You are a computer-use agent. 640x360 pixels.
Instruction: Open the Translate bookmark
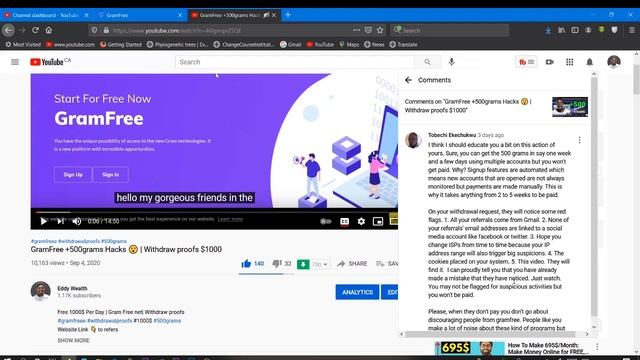pos(403,44)
